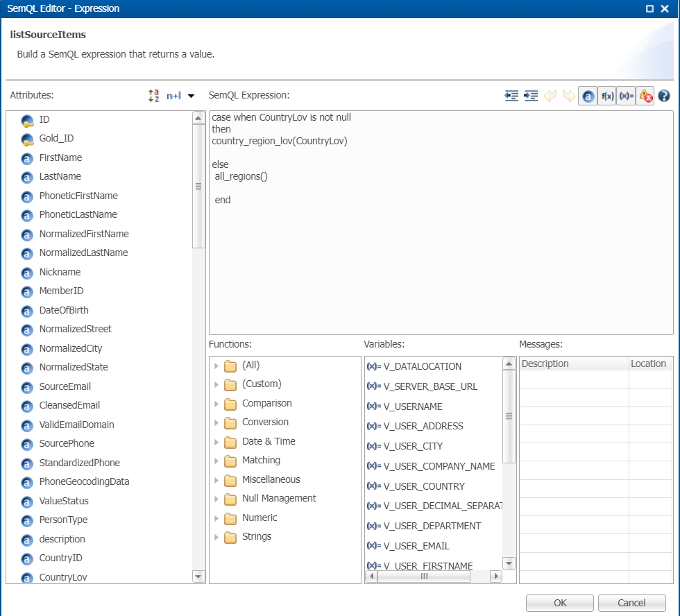Select the PhoneticLastName attribute
This screenshot has width=680, height=616.
coord(78,215)
